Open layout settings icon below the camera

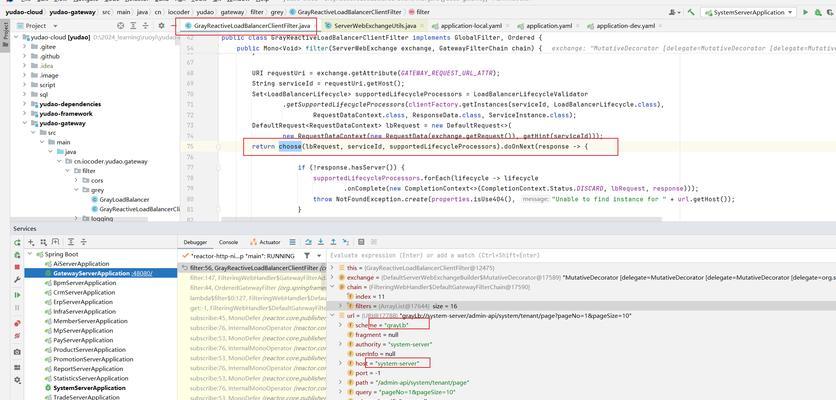click(17, 367)
